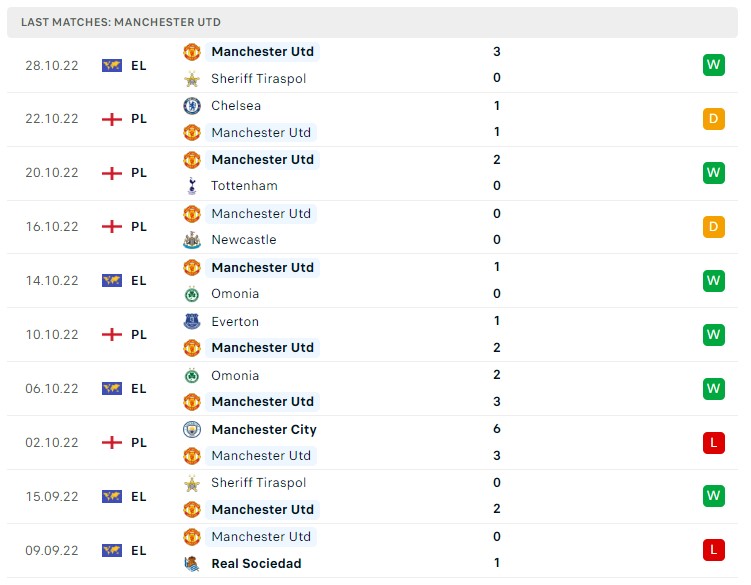Click the orange D badge for the Chelsea match

click(x=713, y=119)
